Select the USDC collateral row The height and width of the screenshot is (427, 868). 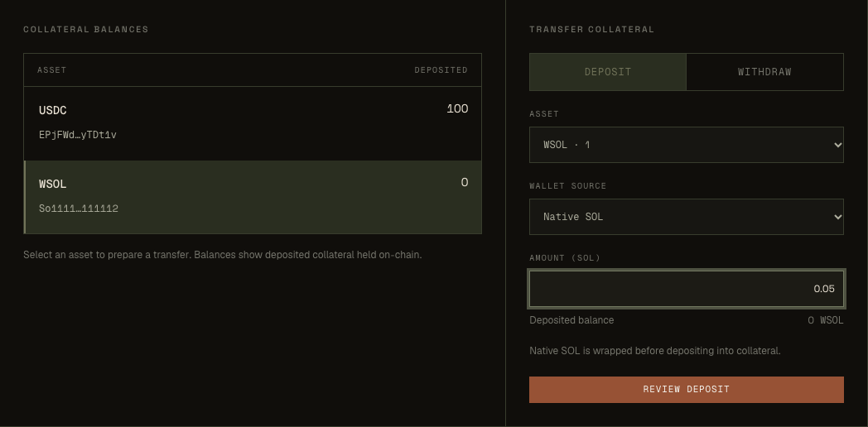pos(253,123)
